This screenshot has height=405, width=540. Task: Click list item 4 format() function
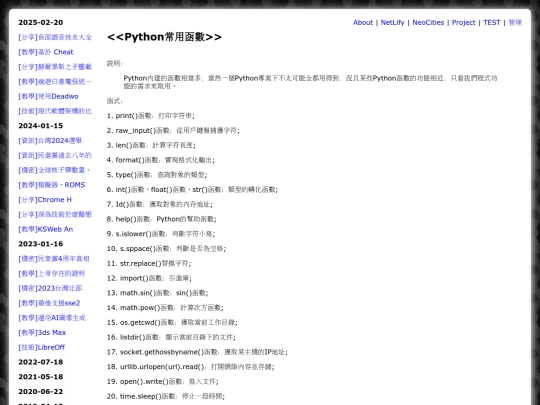(x=161, y=160)
